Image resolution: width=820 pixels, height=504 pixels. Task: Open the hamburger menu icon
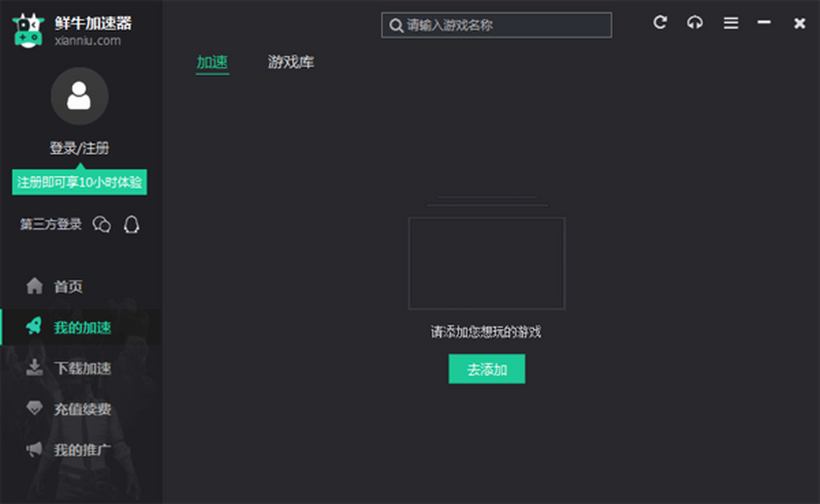point(730,23)
